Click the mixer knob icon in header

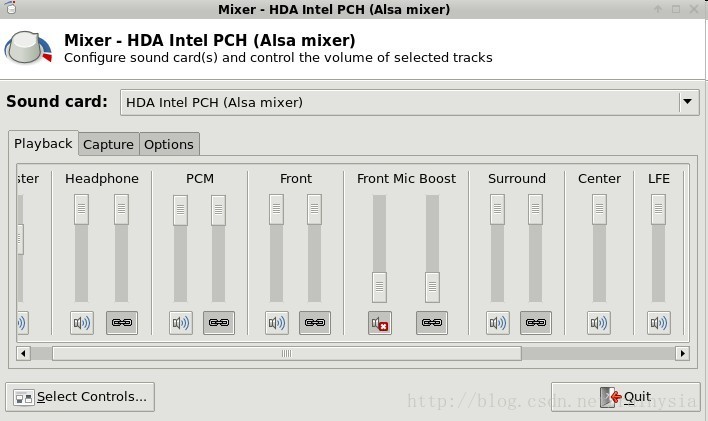[28, 47]
